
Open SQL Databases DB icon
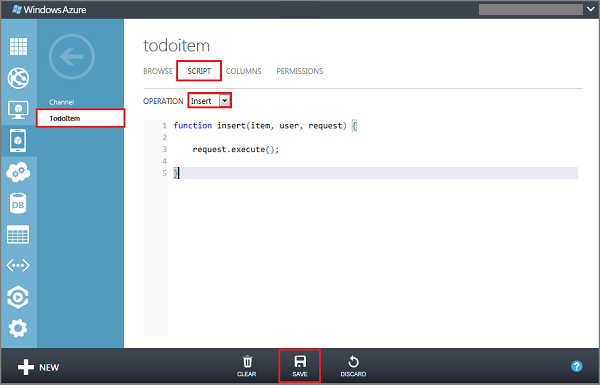click(18, 203)
